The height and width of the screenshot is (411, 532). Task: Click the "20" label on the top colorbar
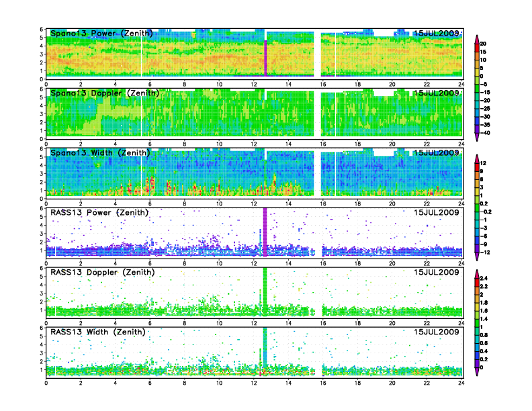pos(483,44)
